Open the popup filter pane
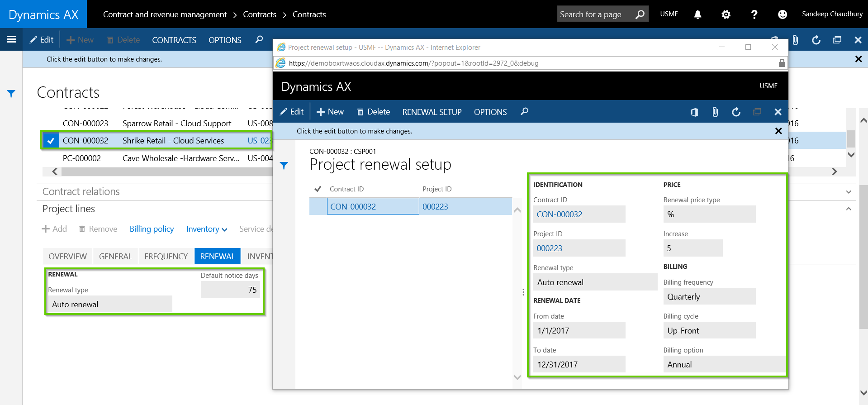The height and width of the screenshot is (405, 868). pos(284,166)
